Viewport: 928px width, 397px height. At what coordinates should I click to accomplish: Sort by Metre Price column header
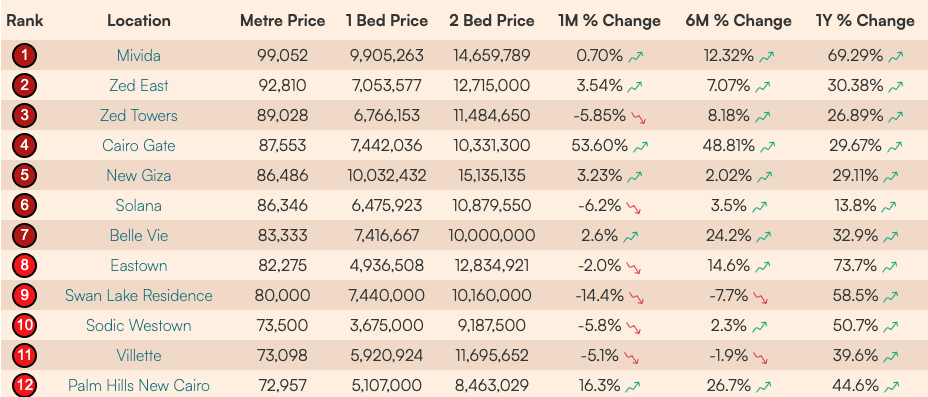pyautogui.click(x=282, y=21)
